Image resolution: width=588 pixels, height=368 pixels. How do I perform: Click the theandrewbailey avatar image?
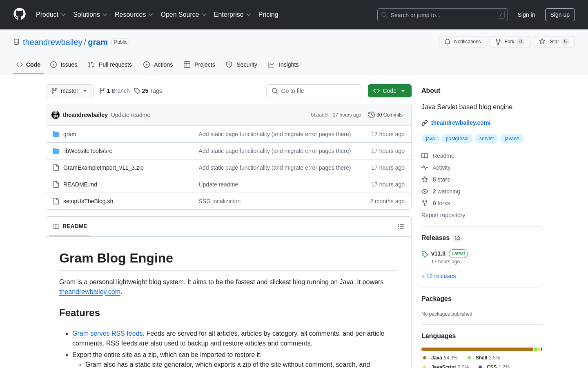56,115
